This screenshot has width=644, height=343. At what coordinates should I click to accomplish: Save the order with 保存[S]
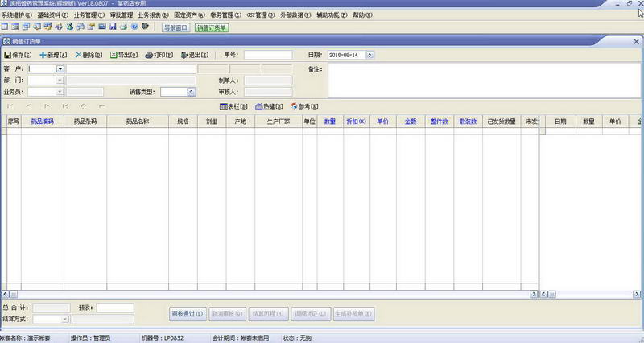tap(18, 55)
